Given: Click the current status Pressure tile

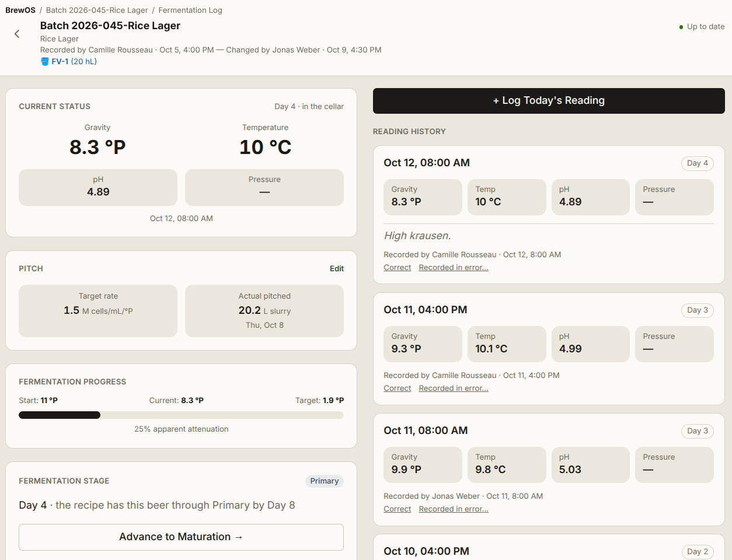Looking at the screenshot, I should pyautogui.click(x=264, y=187).
